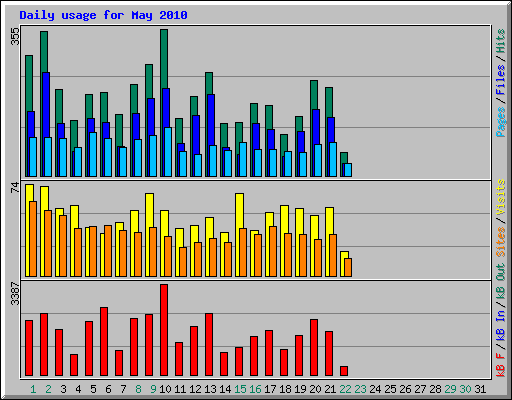Select day label 14 on the x-axis
Viewport: 512px width, 400px height.
pyautogui.click(x=225, y=389)
